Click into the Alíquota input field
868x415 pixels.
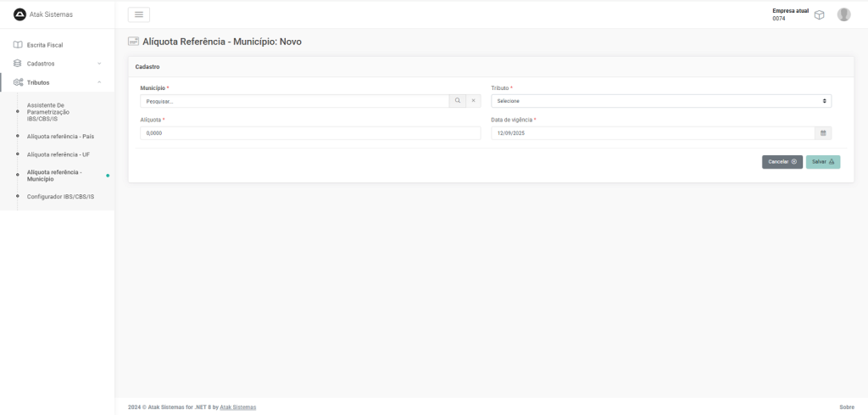tap(309, 133)
